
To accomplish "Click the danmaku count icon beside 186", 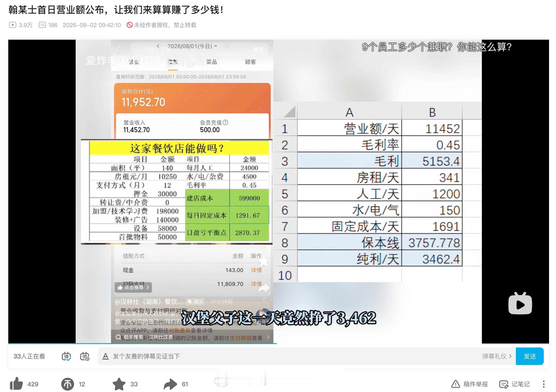I will [42, 25].
